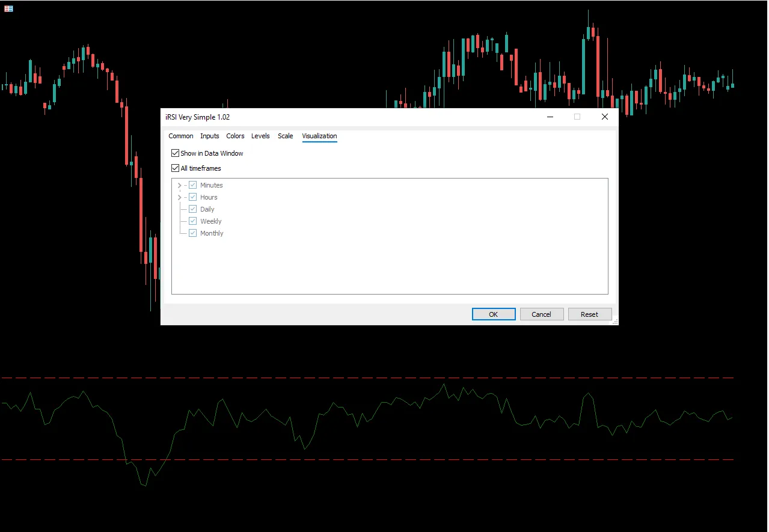Click the Cancel button
The width and height of the screenshot is (769, 532).
point(541,314)
